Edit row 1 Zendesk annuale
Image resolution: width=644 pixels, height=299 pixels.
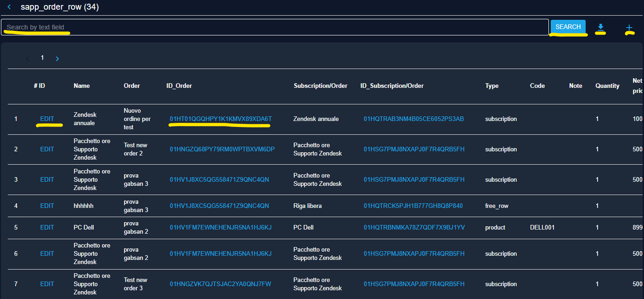47,119
